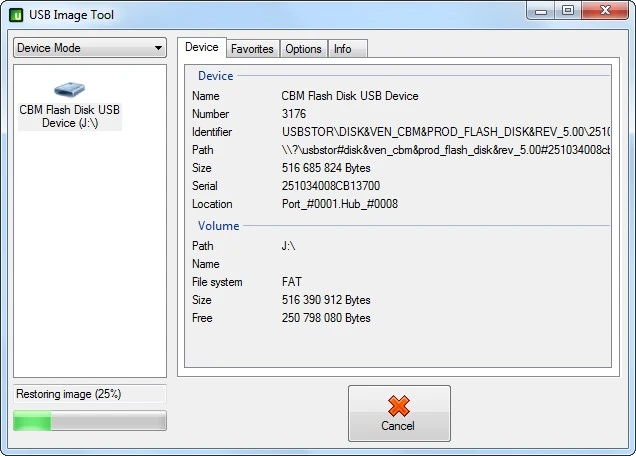Switch to the Device tab
This screenshot has height=456, width=636.
point(202,47)
